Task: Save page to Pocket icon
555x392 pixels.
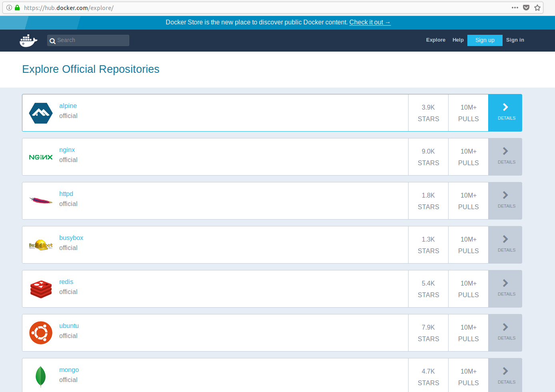Action: click(x=526, y=8)
